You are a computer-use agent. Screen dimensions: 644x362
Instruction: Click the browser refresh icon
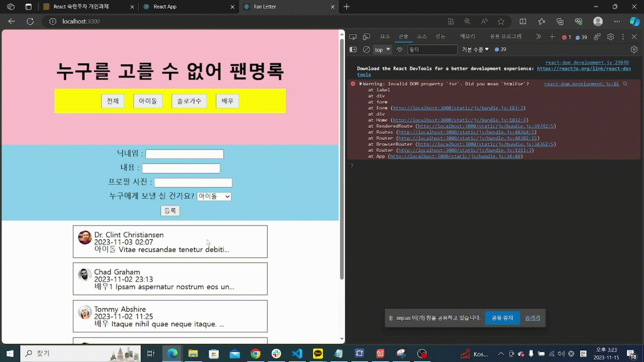pyautogui.click(x=30, y=21)
